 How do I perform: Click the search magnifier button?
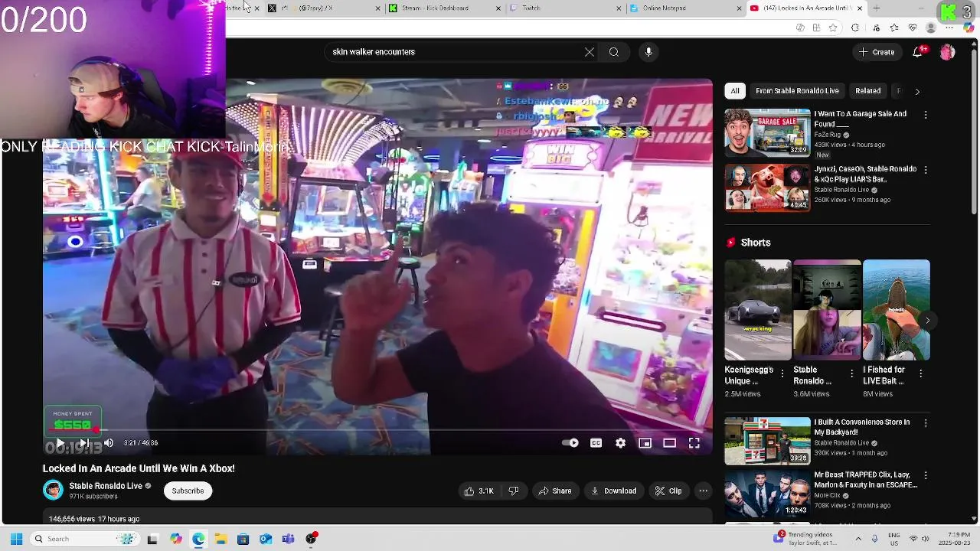click(x=614, y=52)
